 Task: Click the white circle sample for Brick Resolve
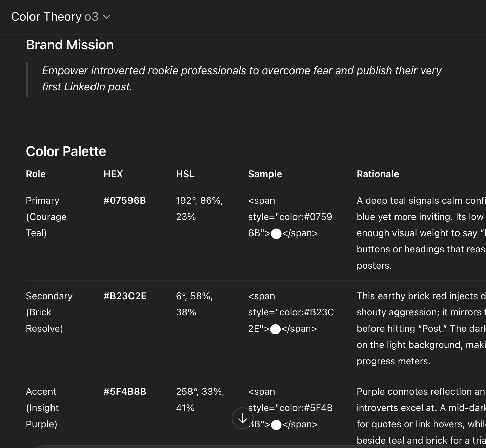[276, 329]
